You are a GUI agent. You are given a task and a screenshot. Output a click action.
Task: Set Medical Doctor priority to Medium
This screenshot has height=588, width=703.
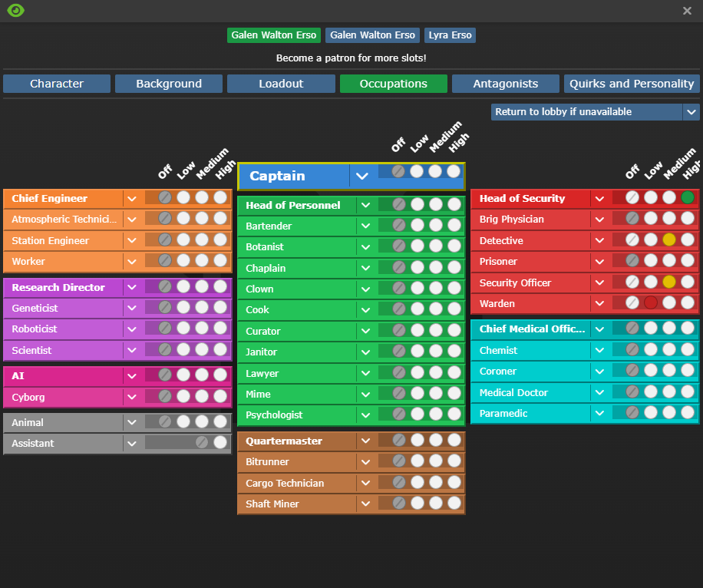pos(668,392)
